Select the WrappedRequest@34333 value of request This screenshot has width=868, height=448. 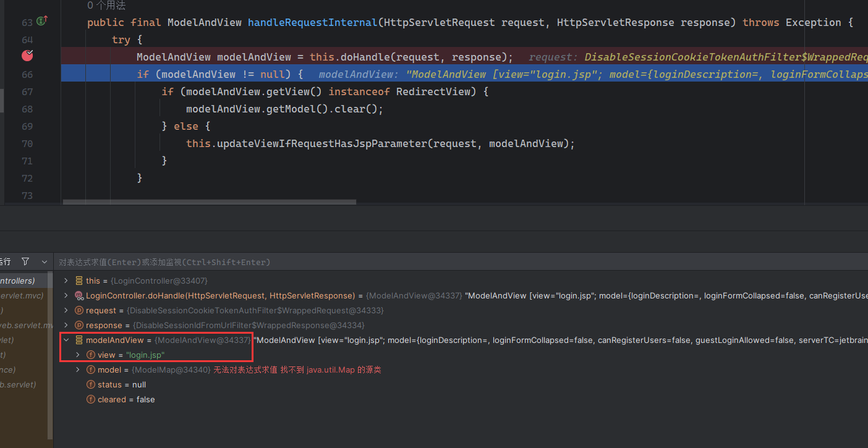[x=255, y=310]
